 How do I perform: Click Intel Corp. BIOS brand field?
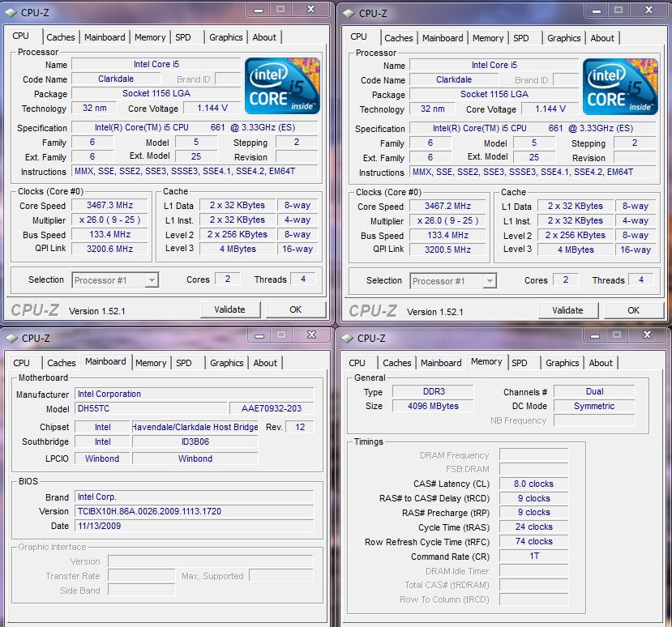pos(195,497)
